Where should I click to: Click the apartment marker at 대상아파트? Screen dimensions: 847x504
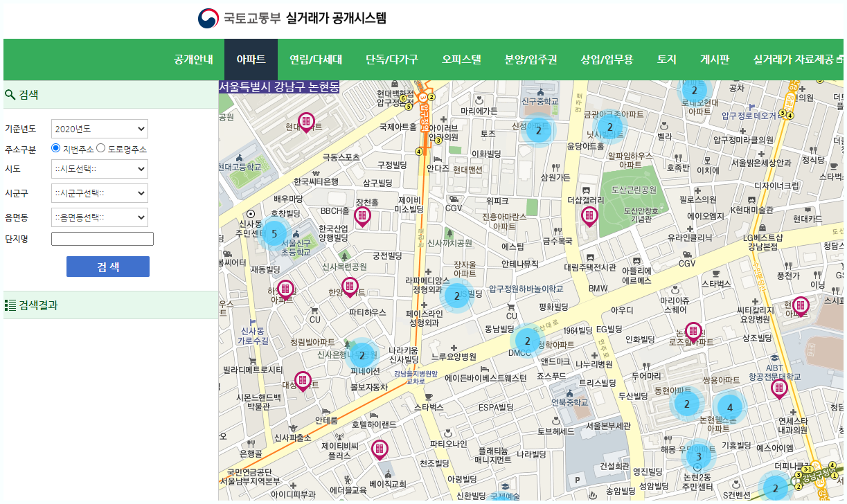[303, 381]
